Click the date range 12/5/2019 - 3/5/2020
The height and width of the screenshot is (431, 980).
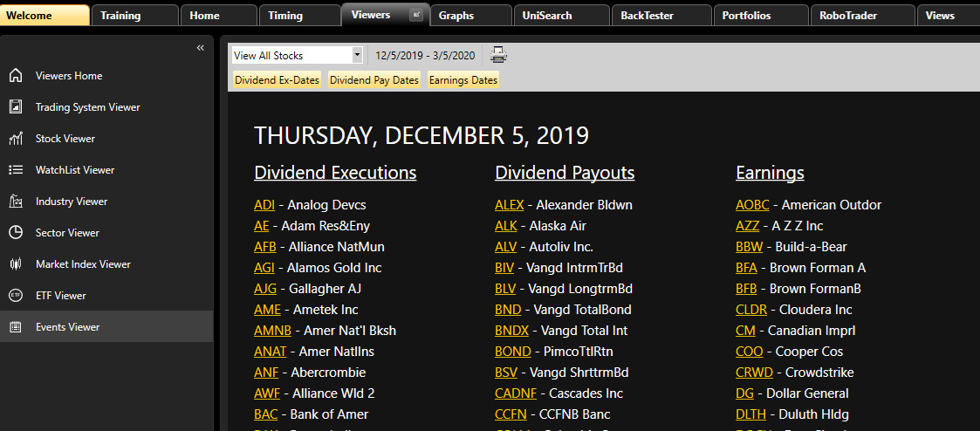point(425,56)
